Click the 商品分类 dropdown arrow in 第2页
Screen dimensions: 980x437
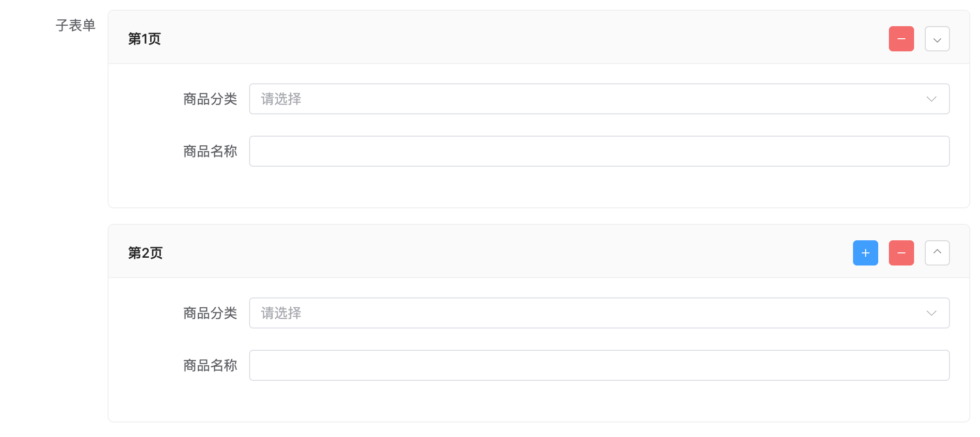pos(931,313)
